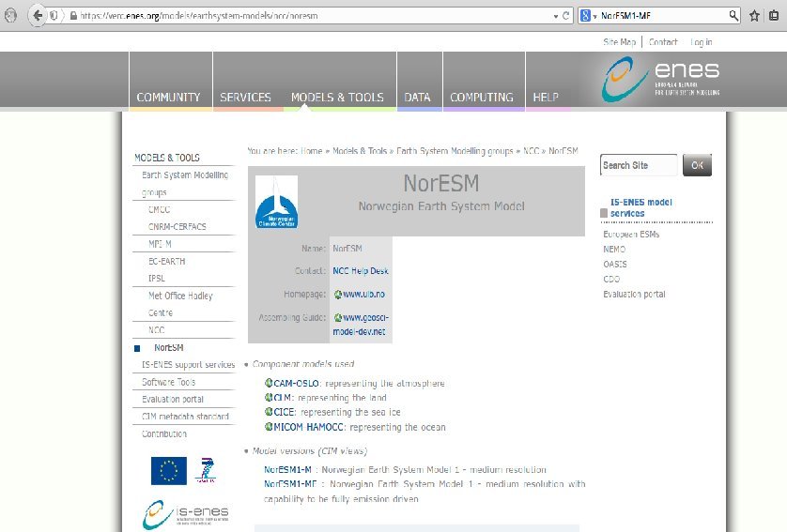Select Earth System Modelling groups in sidebar

(x=185, y=184)
